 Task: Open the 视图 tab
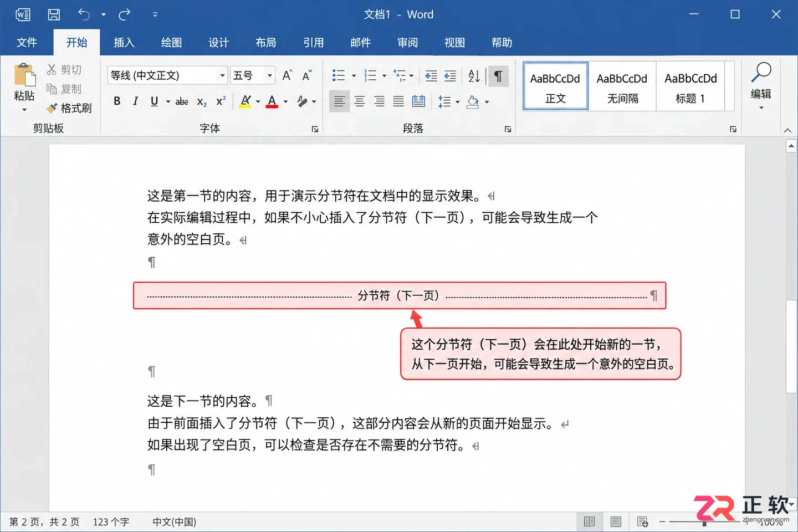pyautogui.click(x=455, y=43)
